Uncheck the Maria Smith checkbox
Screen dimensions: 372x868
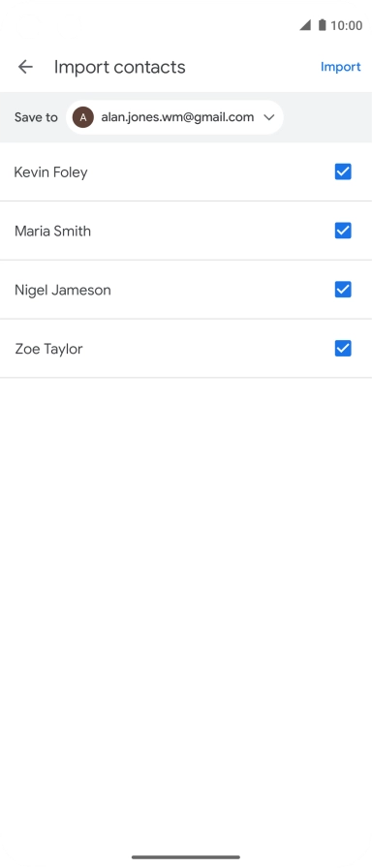pyautogui.click(x=343, y=231)
